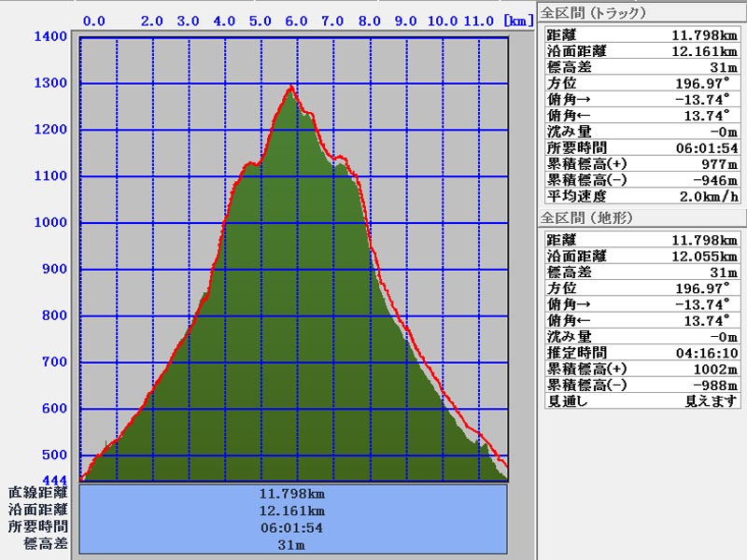The height and width of the screenshot is (560, 747).
Task: Select the 見通し row showing 見えます
Action: click(641, 401)
